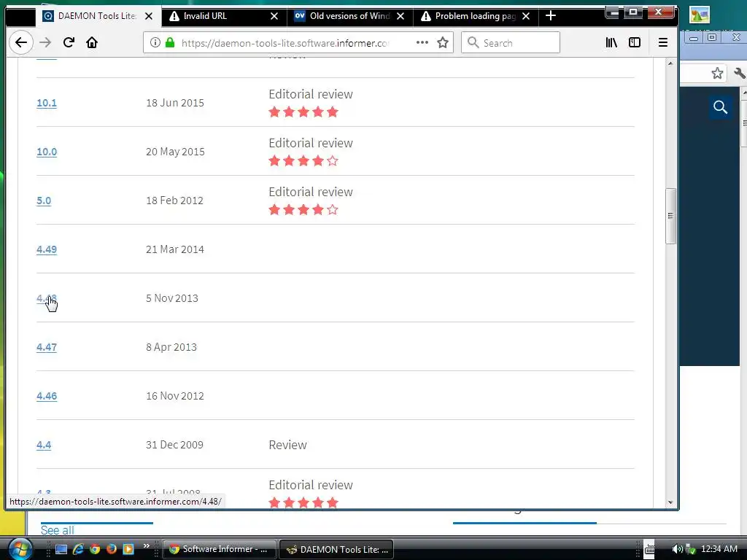Click the date 18 Jun 2015
Image resolution: width=747 pixels, height=560 pixels.
(x=175, y=103)
